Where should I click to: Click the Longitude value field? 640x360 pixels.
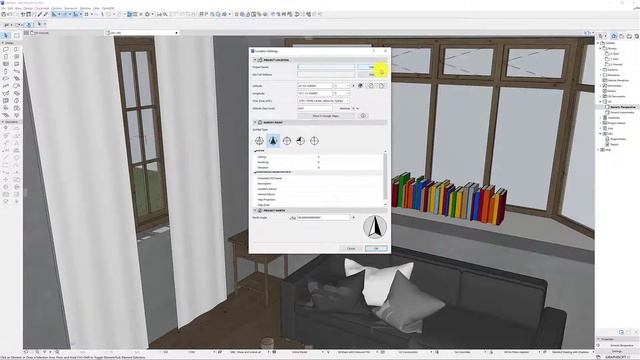315,93
